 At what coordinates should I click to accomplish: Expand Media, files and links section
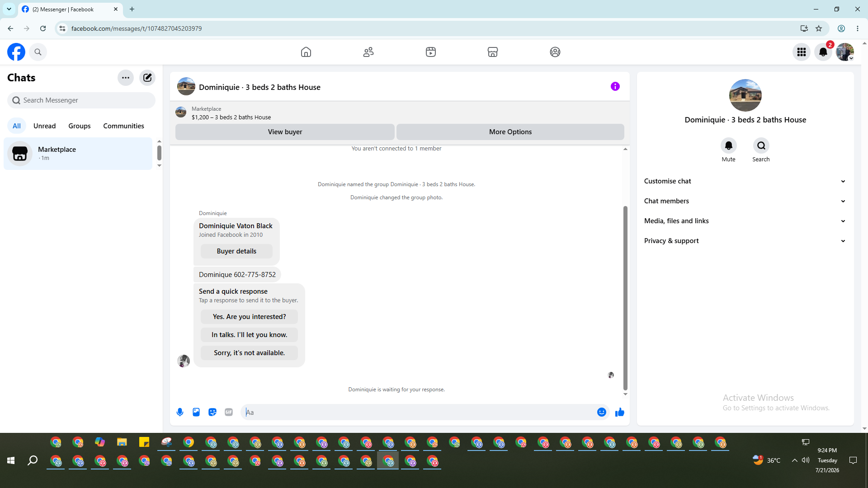pyautogui.click(x=745, y=221)
